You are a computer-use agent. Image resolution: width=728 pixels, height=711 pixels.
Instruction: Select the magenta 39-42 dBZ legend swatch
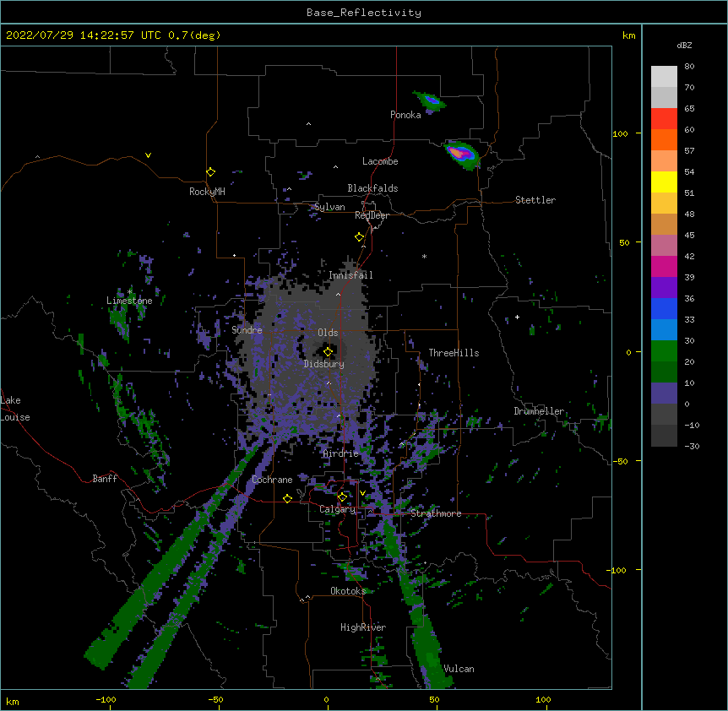664,266
